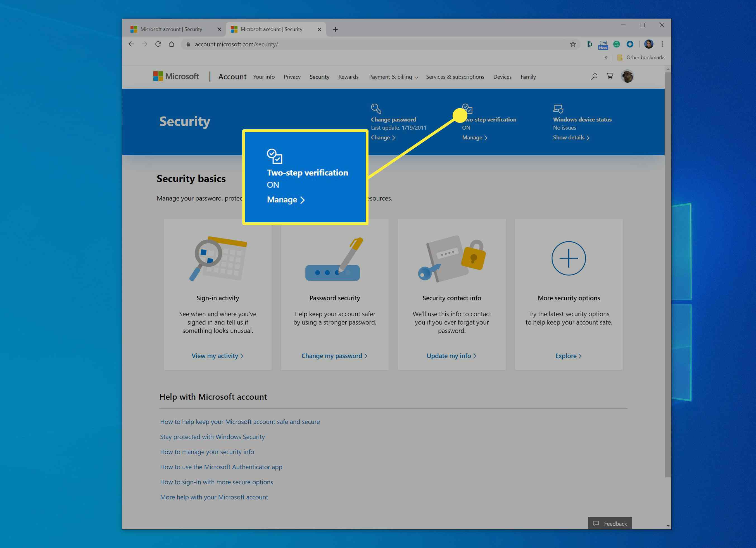Minimize the browser window
Viewport: 756px width, 548px height.
pyautogui.click(x=623, y=25)
